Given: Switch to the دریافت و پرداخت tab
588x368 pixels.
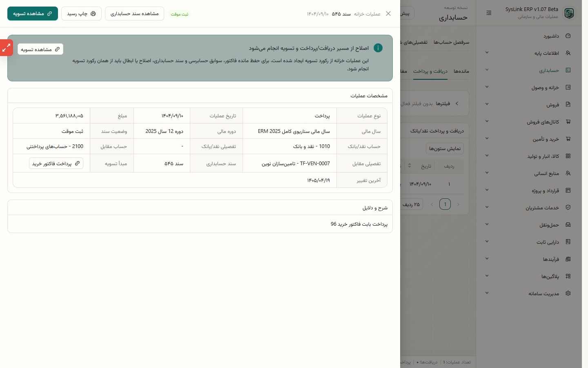Looking at the screenshot, I should 430,71.
